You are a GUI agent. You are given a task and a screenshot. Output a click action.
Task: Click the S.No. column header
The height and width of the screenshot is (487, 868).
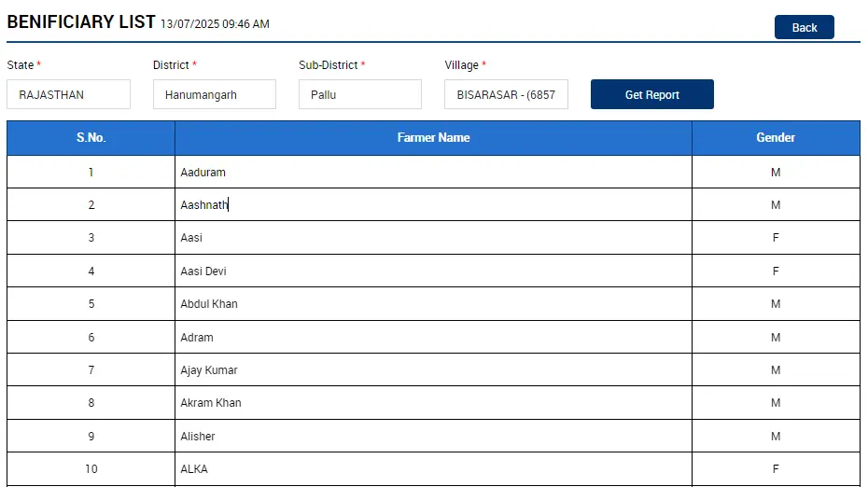click(x=91, y=138)
